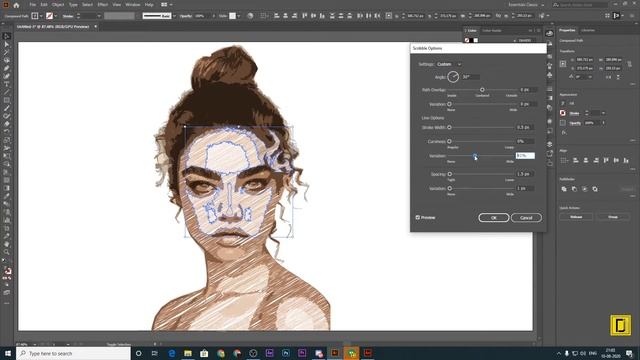
Task: Switch to the Color Guide tab
Action: point(492,31)
